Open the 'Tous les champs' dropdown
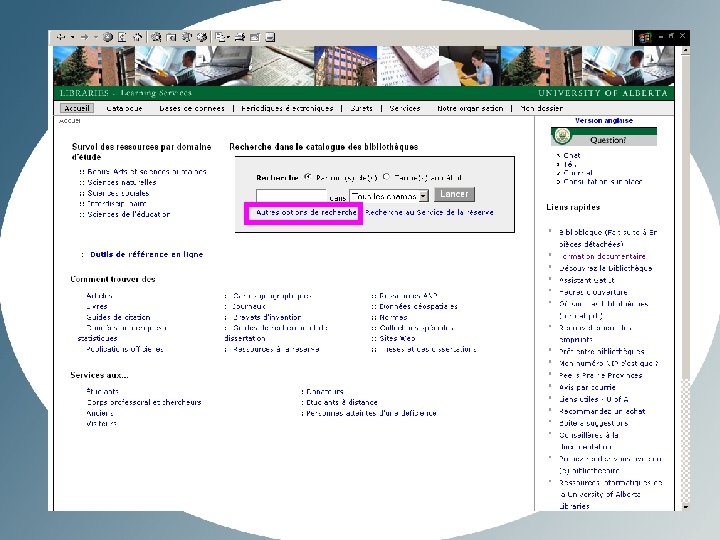 coord(388,196)
